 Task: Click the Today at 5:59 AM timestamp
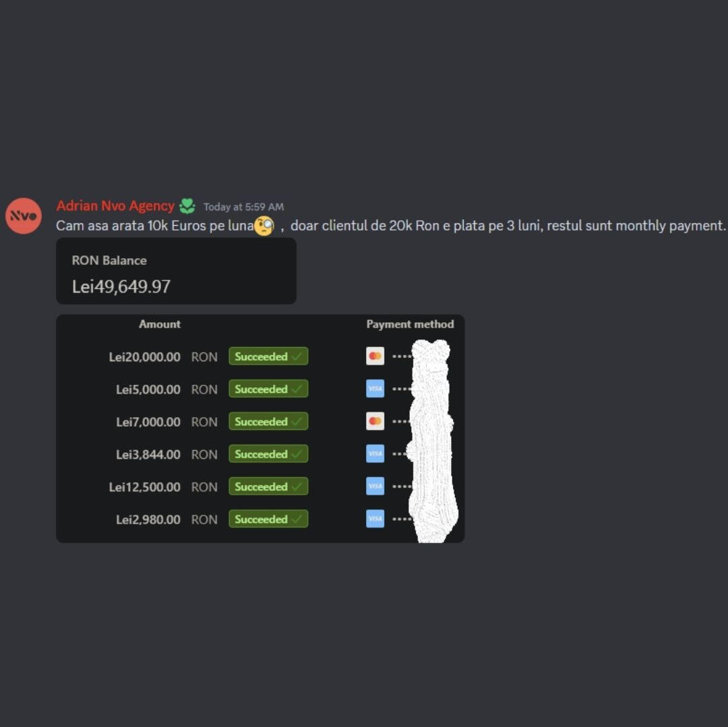[243, 207]
